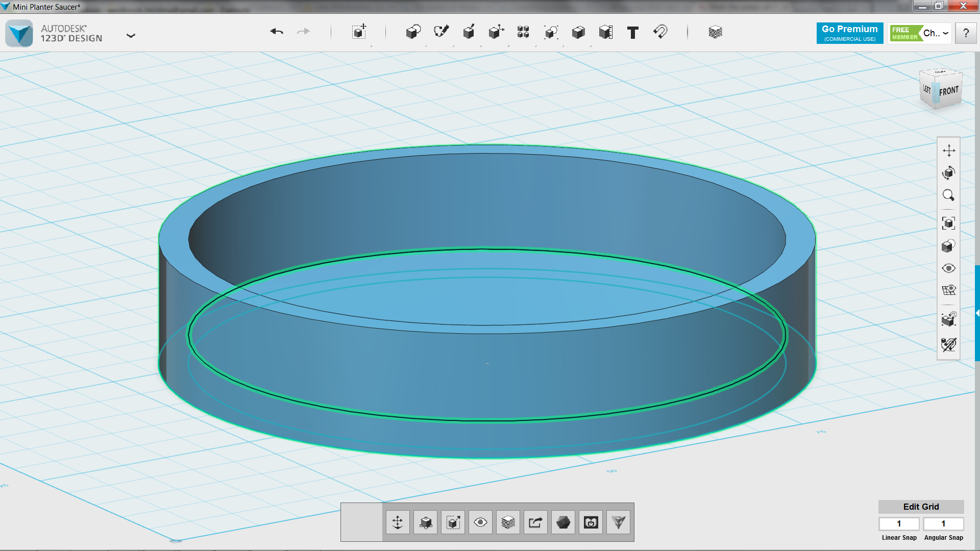Select the Text tool
Viewport: 980px width, 551px height.
coord(633,33)
